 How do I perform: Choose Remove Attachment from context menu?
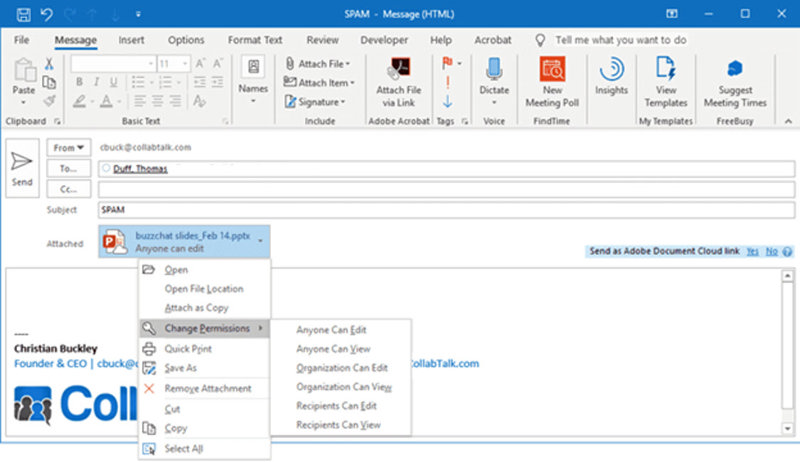207,388
